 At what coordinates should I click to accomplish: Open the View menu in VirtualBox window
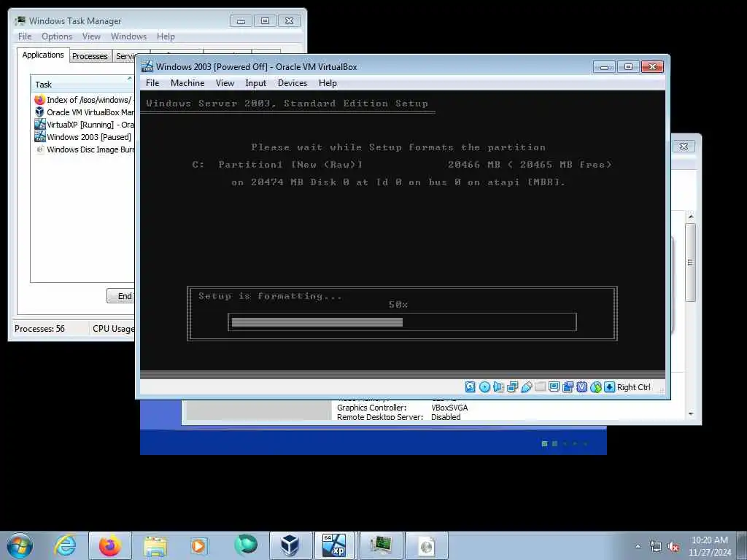point(225,83)
